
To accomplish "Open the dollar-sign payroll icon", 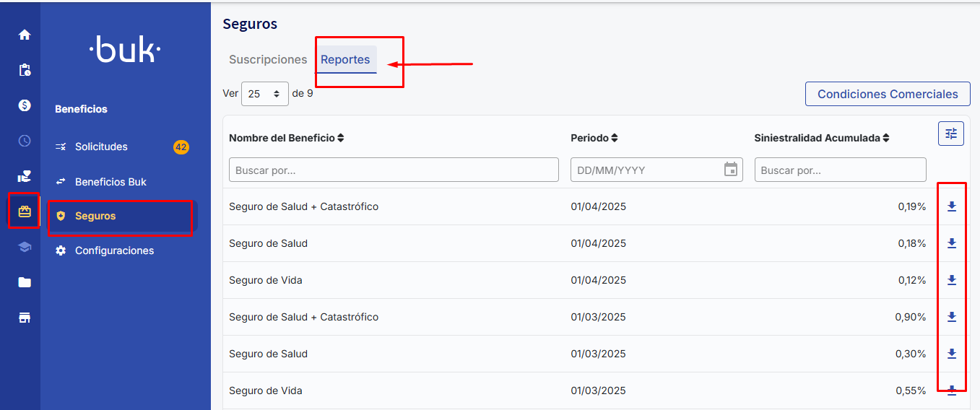I will (x=25, y=105).
